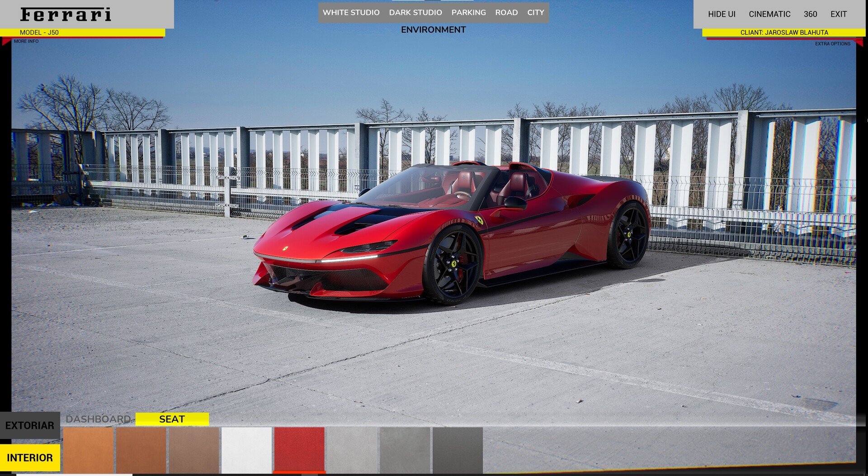
Task: Activate the 360 view
Action: point(810,14)
